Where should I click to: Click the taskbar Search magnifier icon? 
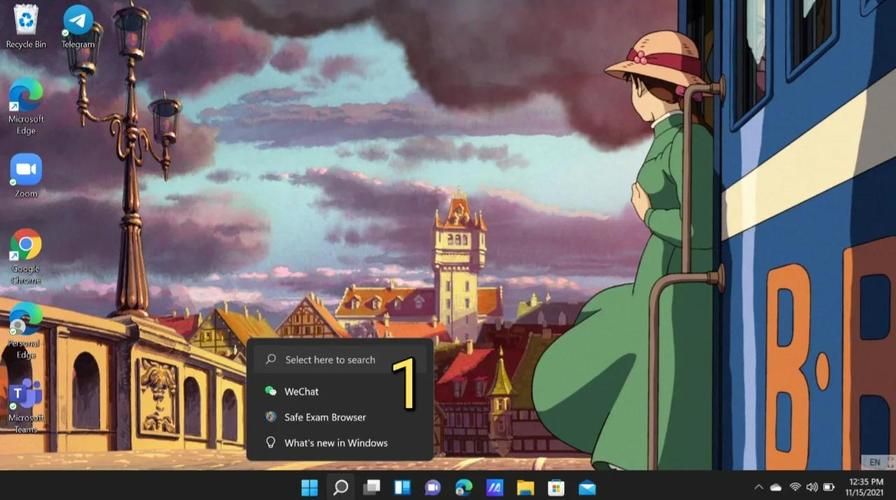coord(341,487)
